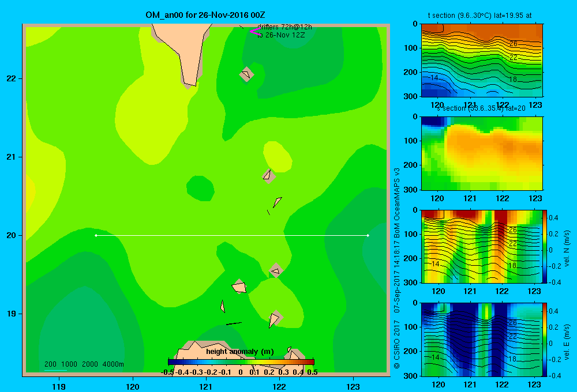Open the eastward velocity section plot
577x392 pixels.
click(482, 340)
